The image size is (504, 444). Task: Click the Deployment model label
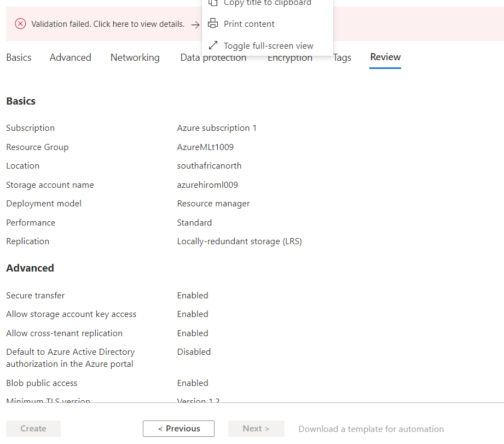[x=44, y=204]
